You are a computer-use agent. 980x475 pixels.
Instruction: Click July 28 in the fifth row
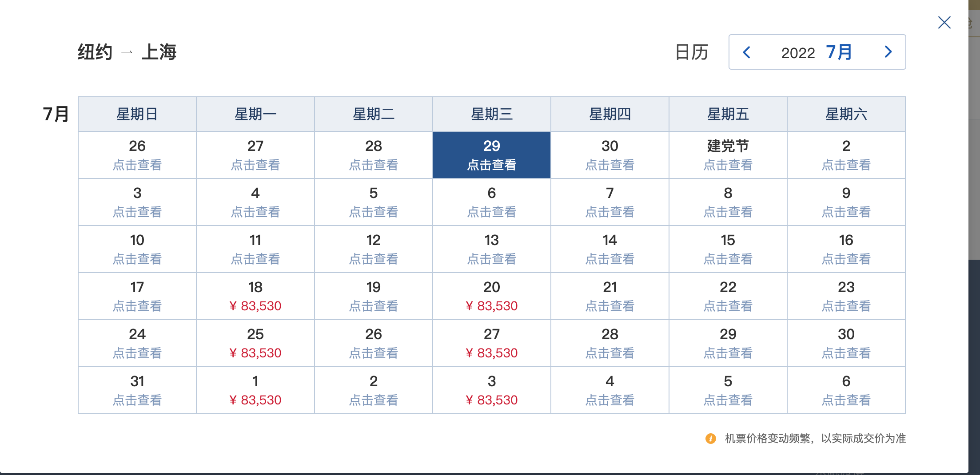[x=610, y=343]
